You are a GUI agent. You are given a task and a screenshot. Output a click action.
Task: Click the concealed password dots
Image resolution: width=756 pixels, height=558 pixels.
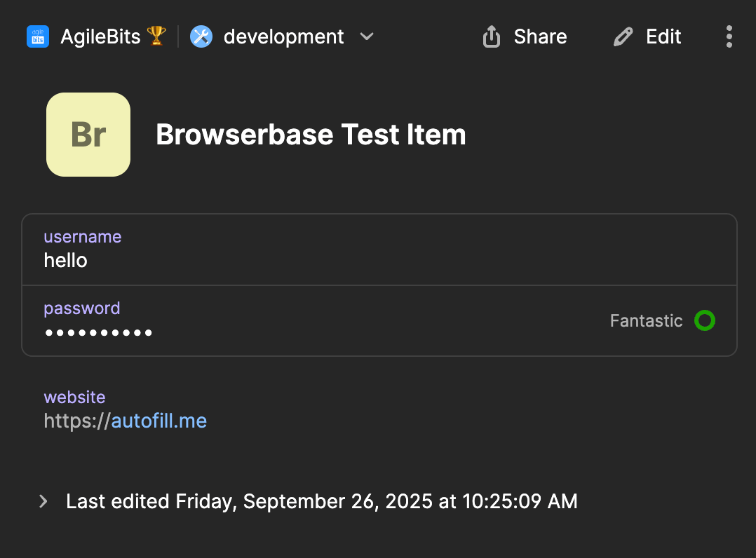point(98,332)
